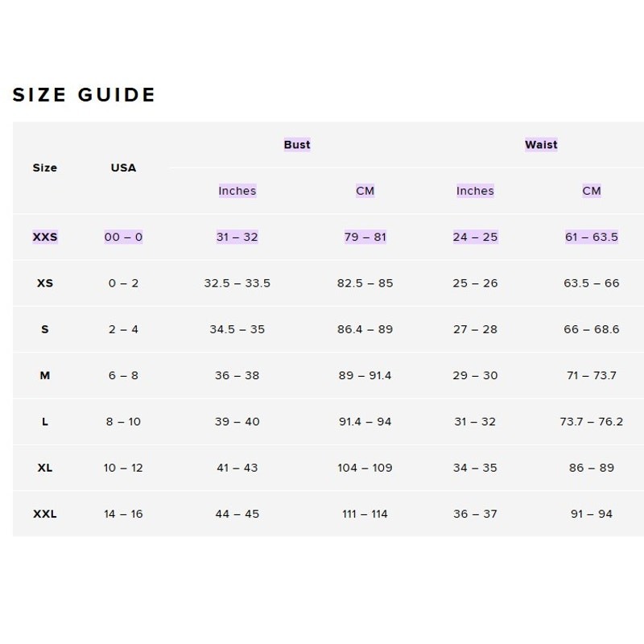Click the 79 – 81 bust CM cell
The width and height of the screenshot is (644, 644).
365,237
